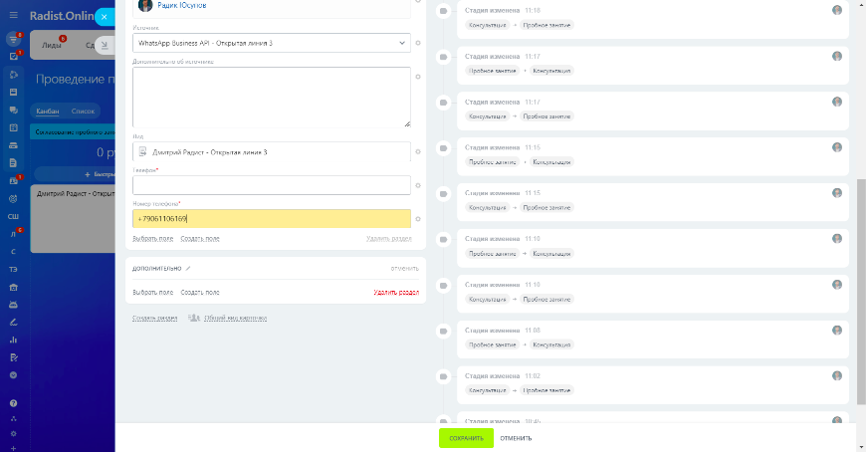Open analytics bar chart icon in sidebar
This screenshot has width=868, height=454.
tap(13, 340)
